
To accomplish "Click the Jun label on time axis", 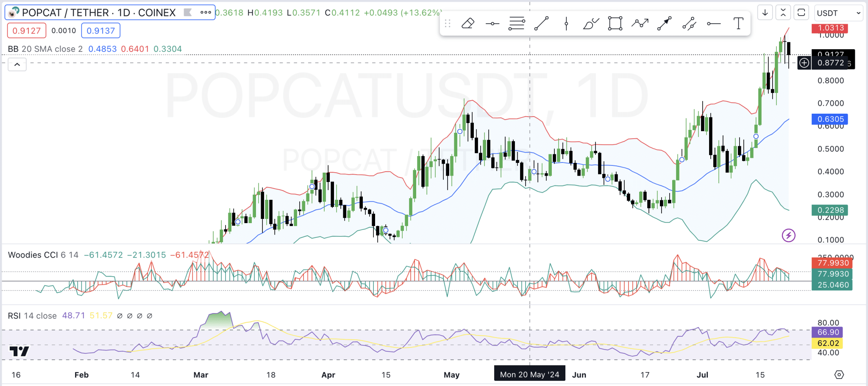I will (x=579, y=375).
